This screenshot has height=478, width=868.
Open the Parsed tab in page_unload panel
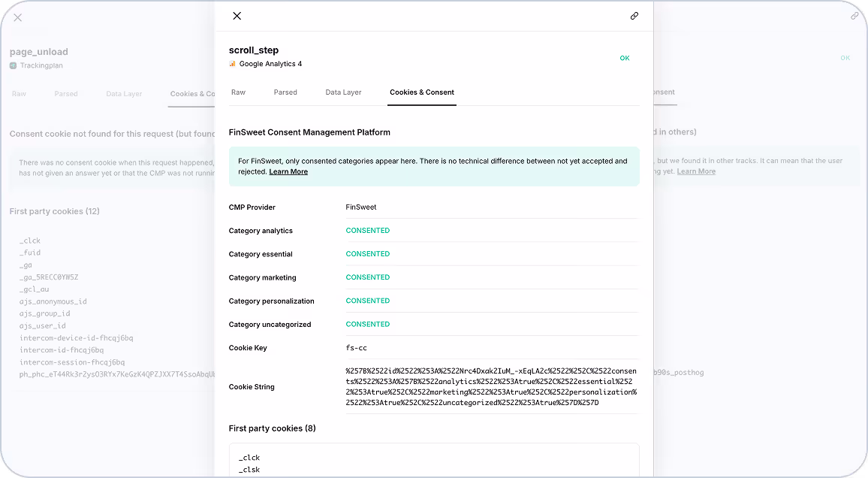click(66, 94)
